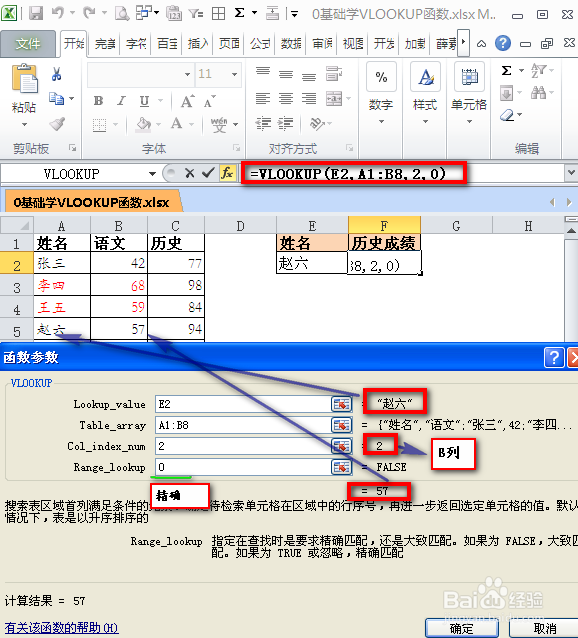578x638 pixels.
Task: Click the Find binoculars icon
Action: click(x=539, y=93)
